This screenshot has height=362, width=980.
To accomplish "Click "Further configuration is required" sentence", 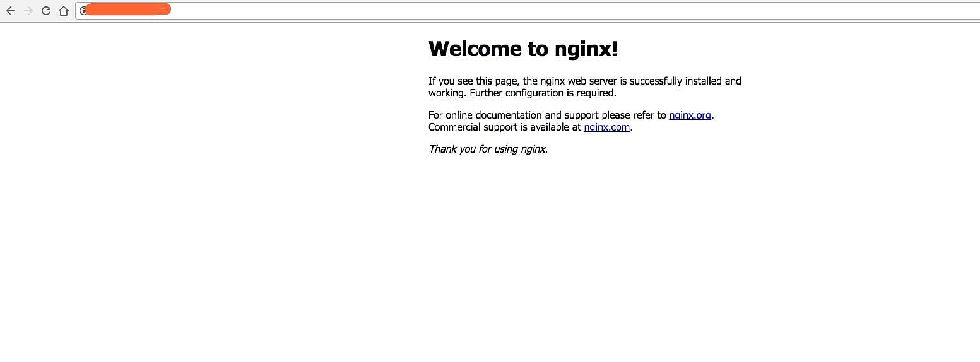I will click(x=543, y=93).
